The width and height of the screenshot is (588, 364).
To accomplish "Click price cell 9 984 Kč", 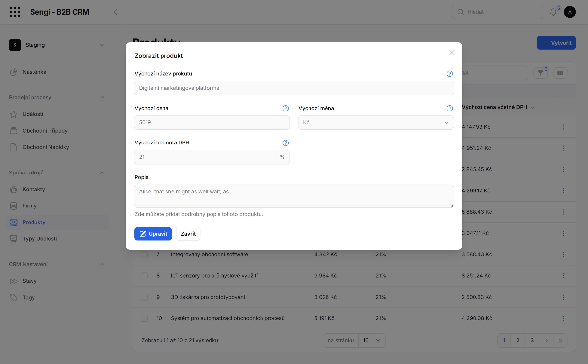I will tap(326, 276).
